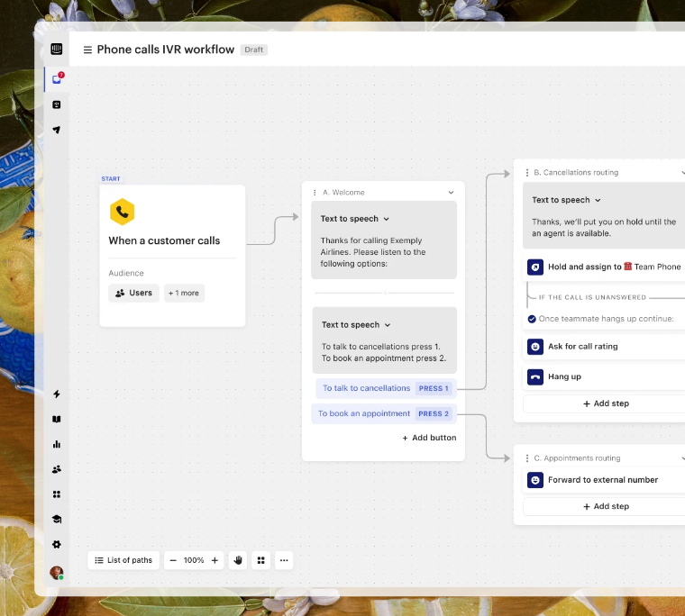
Task: Open the bar chart Reports icon
Action: [57, 444]
